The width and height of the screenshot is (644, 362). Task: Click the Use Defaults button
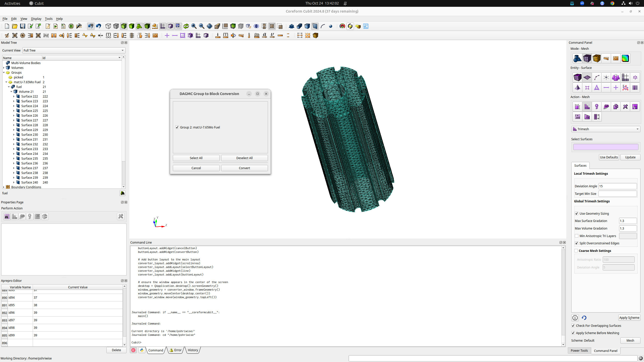609,157
